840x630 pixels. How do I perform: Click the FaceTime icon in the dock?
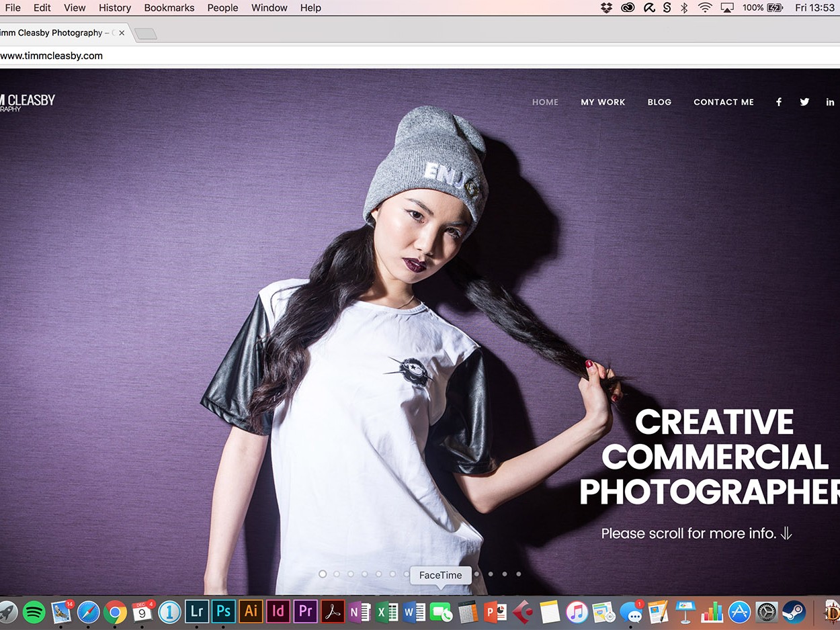[x=441, y=612]
